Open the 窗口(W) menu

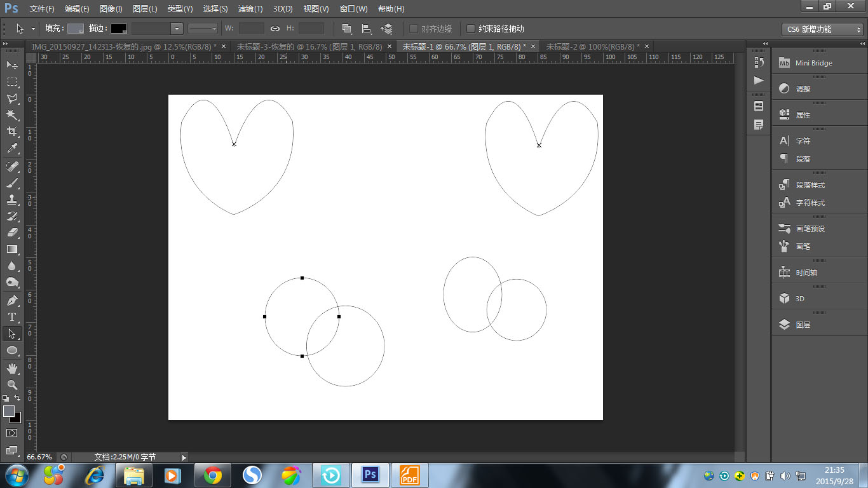[x=354, y=9]
